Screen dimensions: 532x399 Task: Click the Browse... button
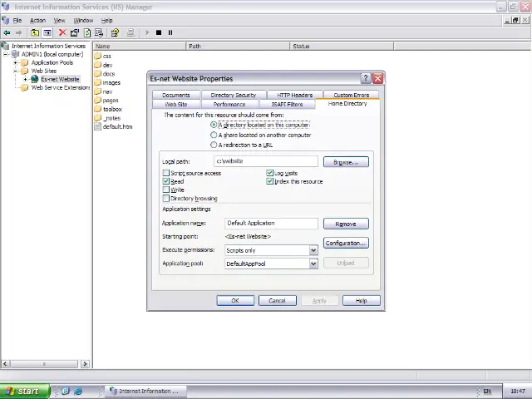point(345,162)
